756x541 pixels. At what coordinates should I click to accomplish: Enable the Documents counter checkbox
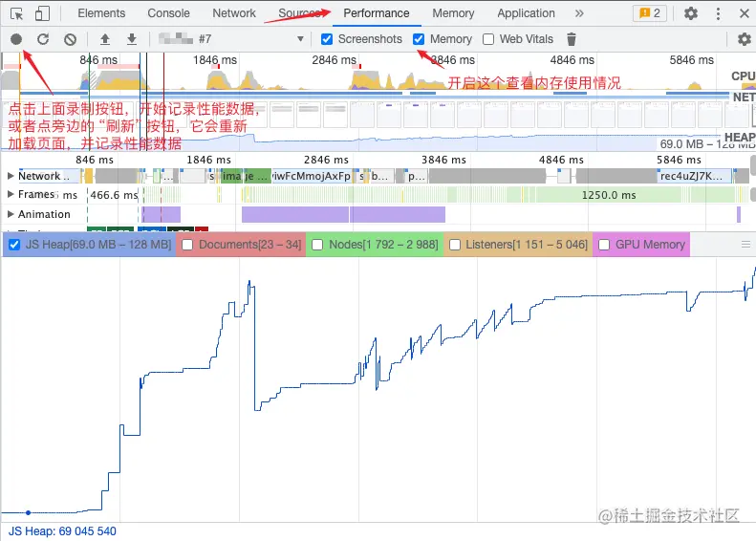pos(187,245)
